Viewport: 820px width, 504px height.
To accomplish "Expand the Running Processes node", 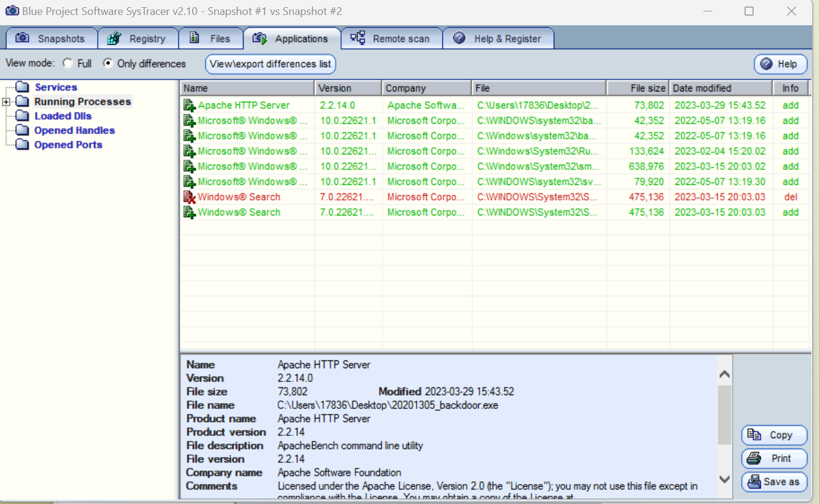I will click(x=7, y=102).
